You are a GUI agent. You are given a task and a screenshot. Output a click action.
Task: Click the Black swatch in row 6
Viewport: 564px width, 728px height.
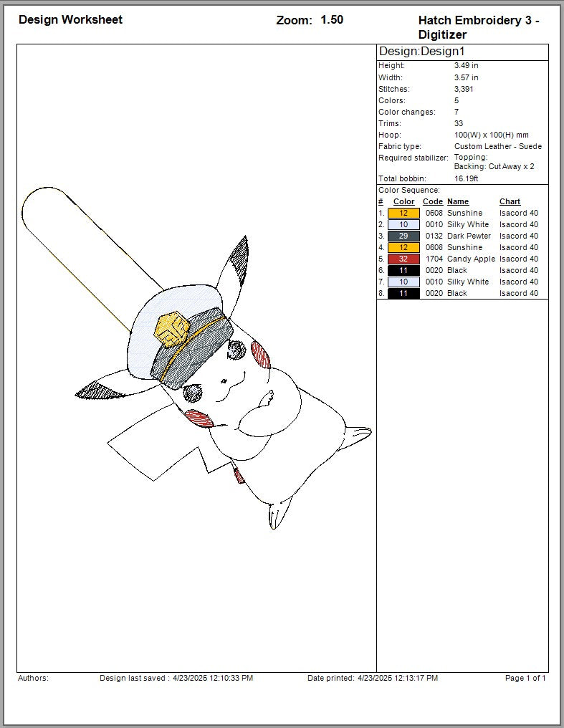[x=403, y=270]
